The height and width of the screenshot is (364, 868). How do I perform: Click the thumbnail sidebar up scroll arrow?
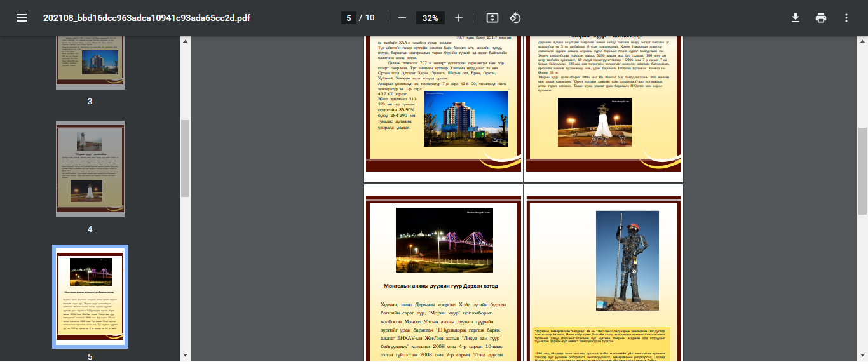pos(185,41)
